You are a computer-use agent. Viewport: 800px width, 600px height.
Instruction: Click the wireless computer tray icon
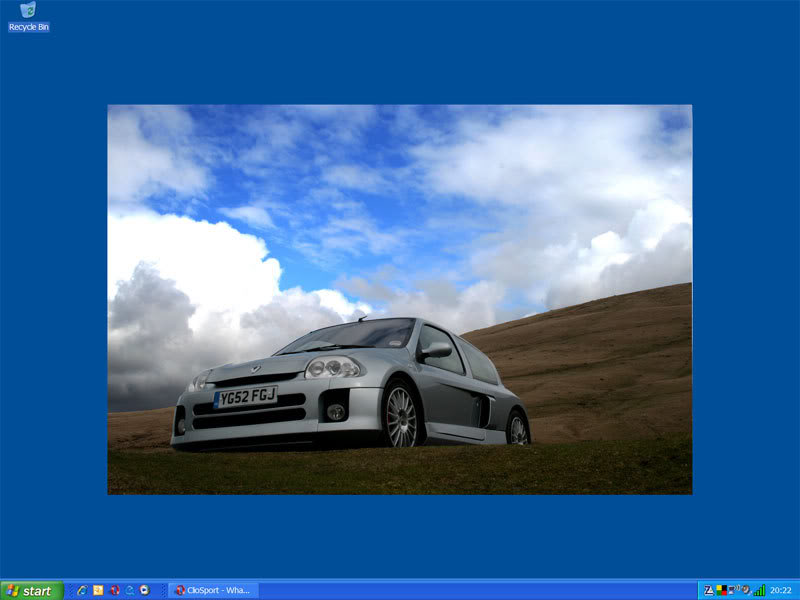click(x=733, y=590)
